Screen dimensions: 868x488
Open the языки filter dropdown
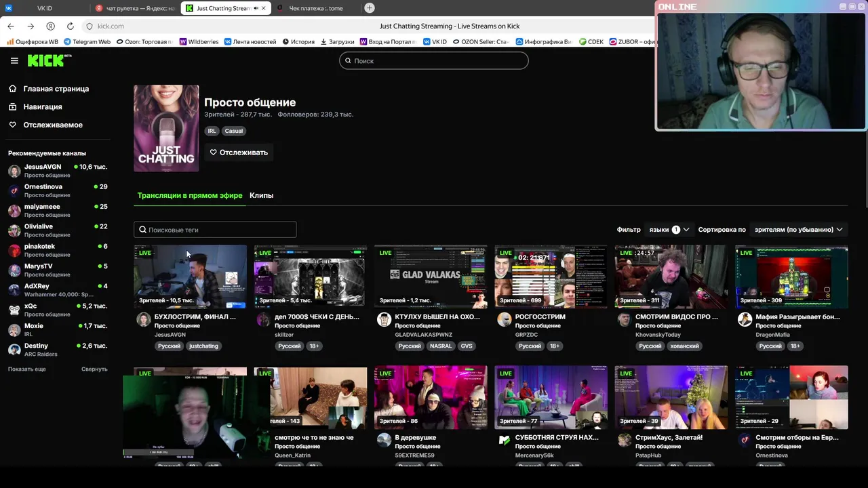(669, 230)
